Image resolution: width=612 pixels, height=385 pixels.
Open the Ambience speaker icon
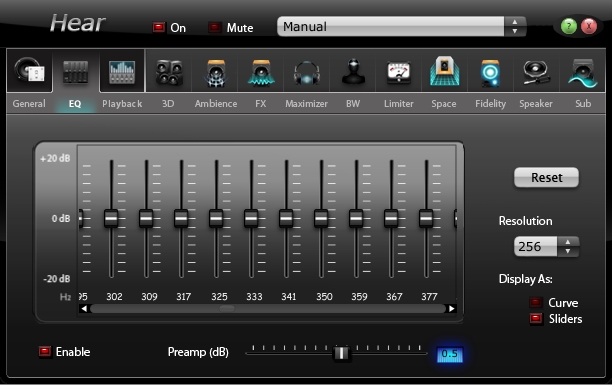tap(216, 73)
